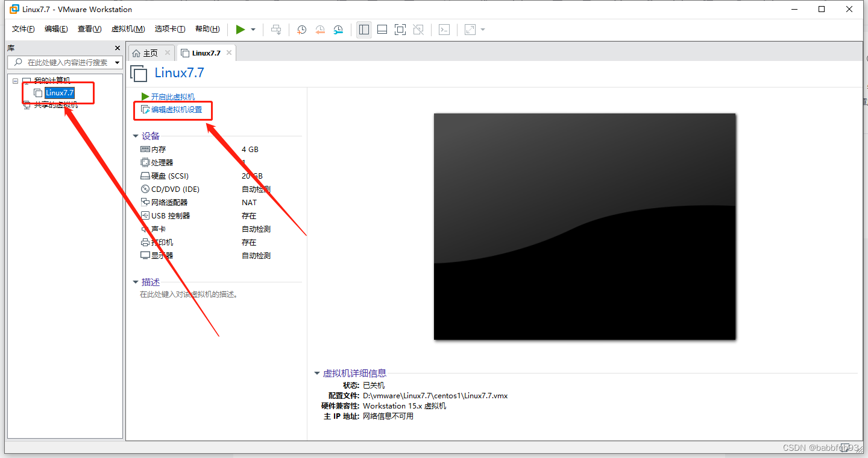
Task: Click the 声卡 sound card icon
Action: 145,229
